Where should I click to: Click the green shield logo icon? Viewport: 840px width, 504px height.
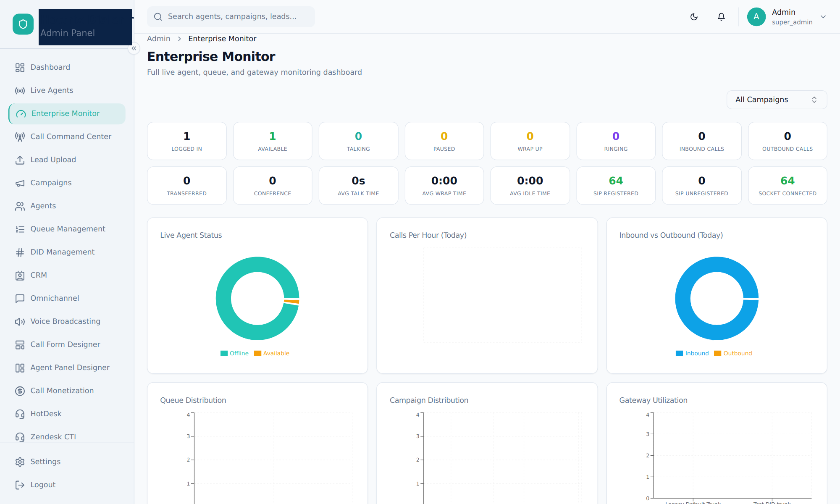tap(23, 24)
